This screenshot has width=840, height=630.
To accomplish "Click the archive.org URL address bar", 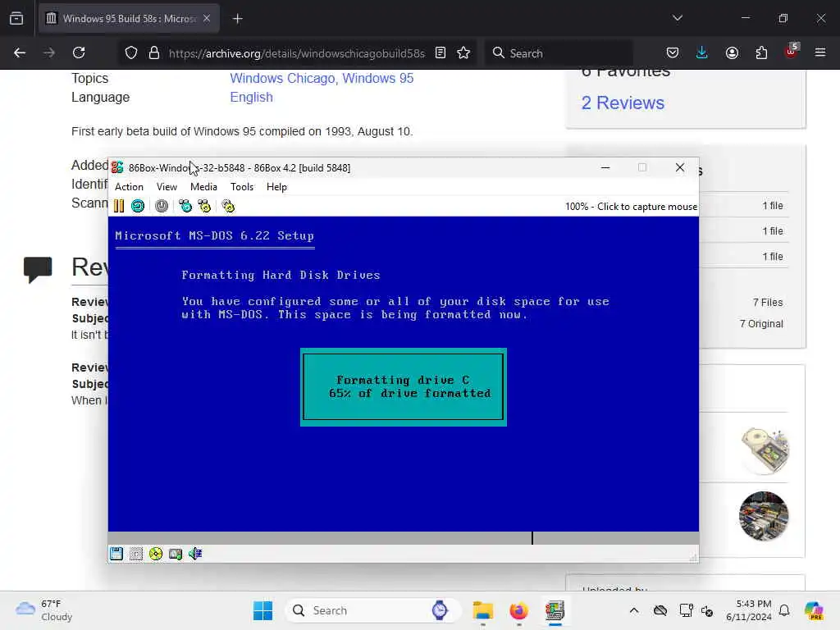I will pos(297,53).
